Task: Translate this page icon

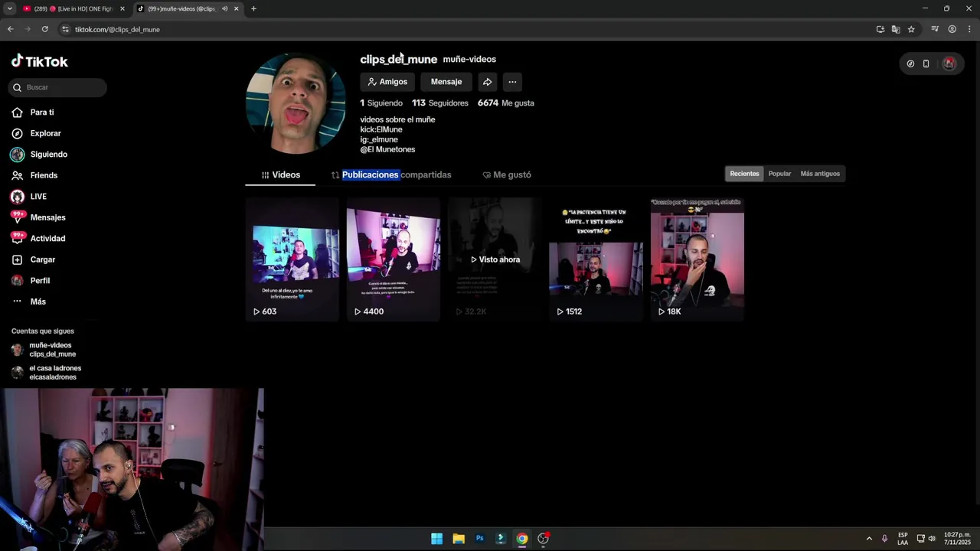Action: (896, 29)
